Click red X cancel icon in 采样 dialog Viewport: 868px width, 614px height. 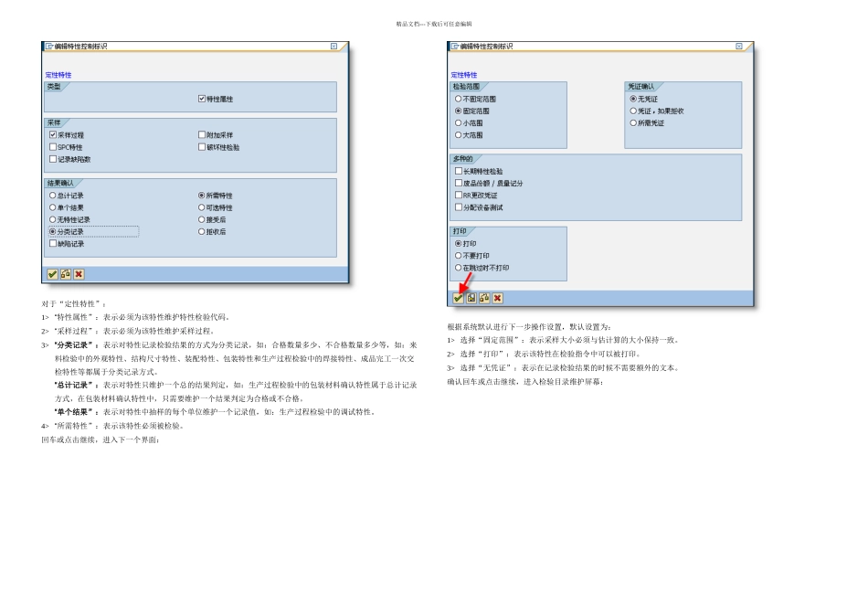(79, 274)
